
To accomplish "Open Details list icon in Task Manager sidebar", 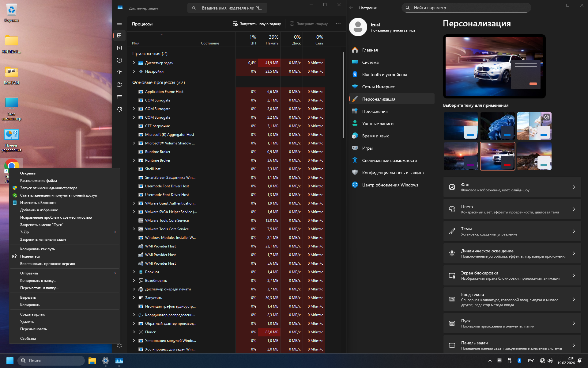I will [119, 97].
